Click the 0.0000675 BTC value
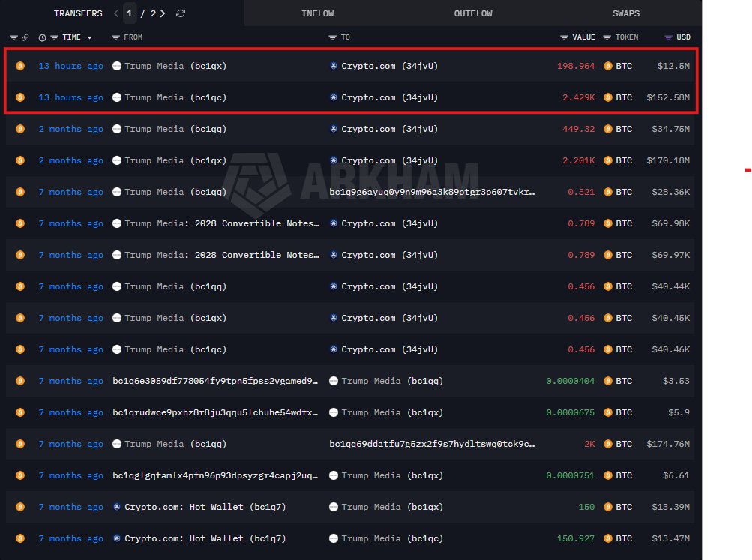The image size is (752, 560). (571, 412)
